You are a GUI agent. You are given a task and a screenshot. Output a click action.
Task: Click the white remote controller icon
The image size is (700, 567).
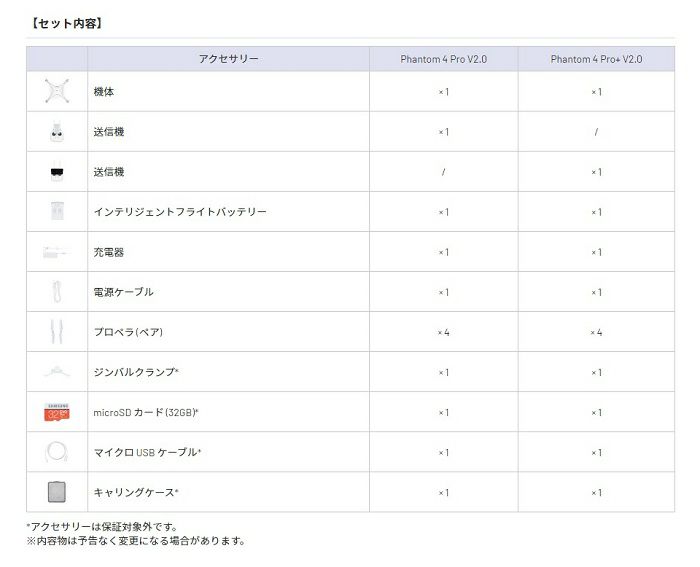click(56, 131)
